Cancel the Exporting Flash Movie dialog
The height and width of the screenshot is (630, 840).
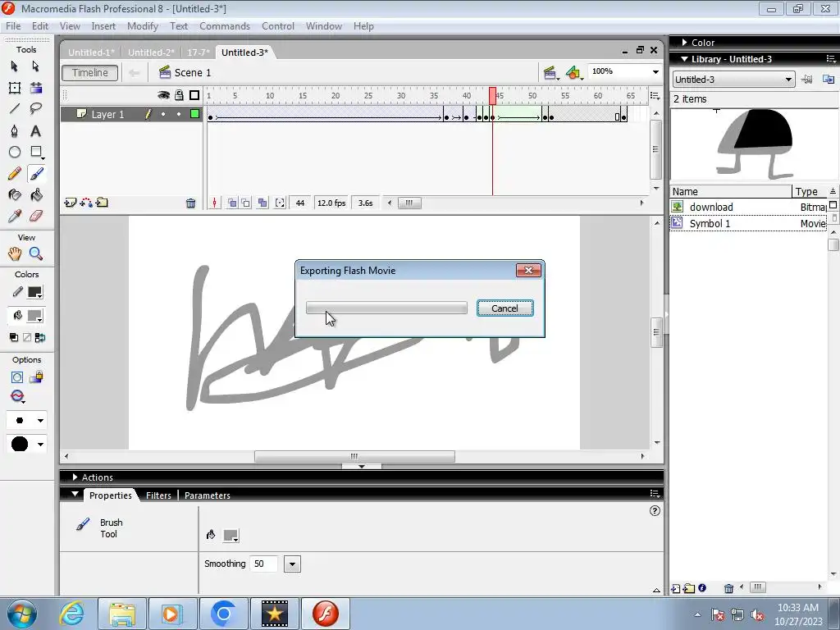(x=504, y=308)
